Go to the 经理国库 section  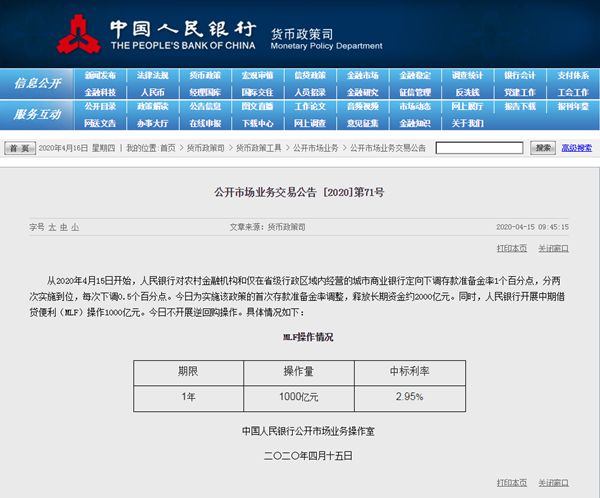pyautogui.click(x=205, y=92)
